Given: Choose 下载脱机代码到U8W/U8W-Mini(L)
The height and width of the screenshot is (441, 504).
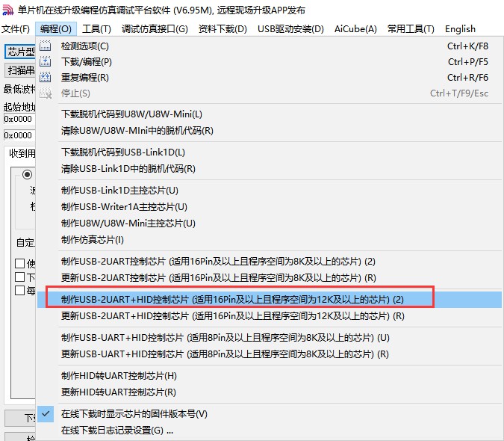Looking at the screenshot, I should click(x=270, y=114).
